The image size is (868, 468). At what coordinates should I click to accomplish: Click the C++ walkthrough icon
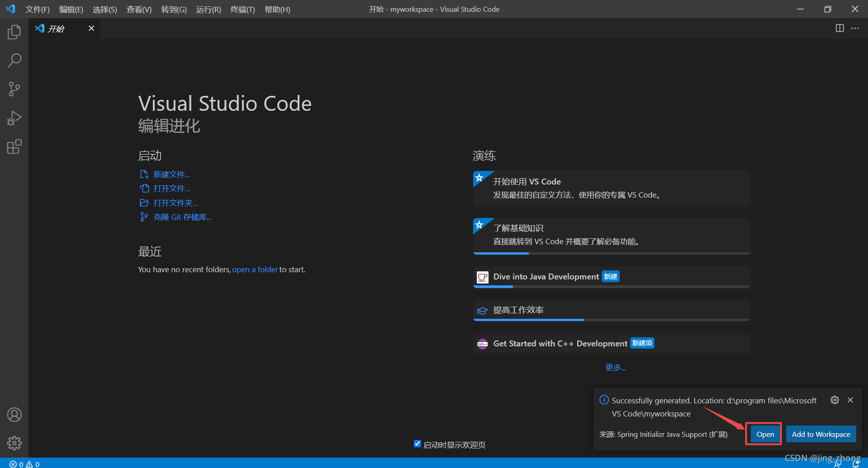[483, 344]
